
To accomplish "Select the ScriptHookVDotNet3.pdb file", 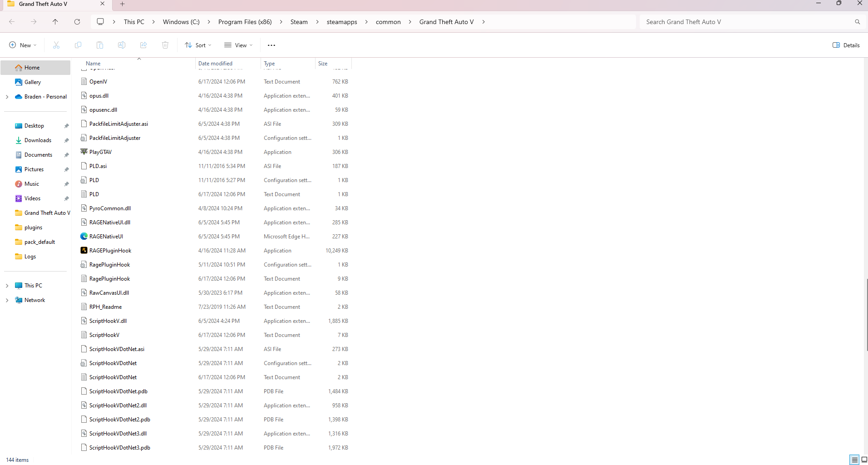I will click(119, 448).
